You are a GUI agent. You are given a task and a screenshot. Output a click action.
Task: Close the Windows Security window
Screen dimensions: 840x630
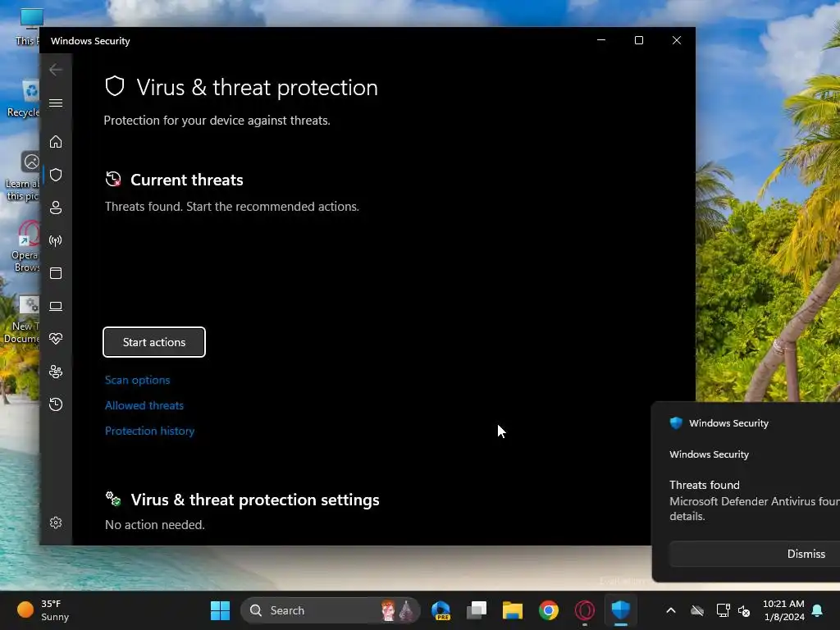[x=677, y=40]
